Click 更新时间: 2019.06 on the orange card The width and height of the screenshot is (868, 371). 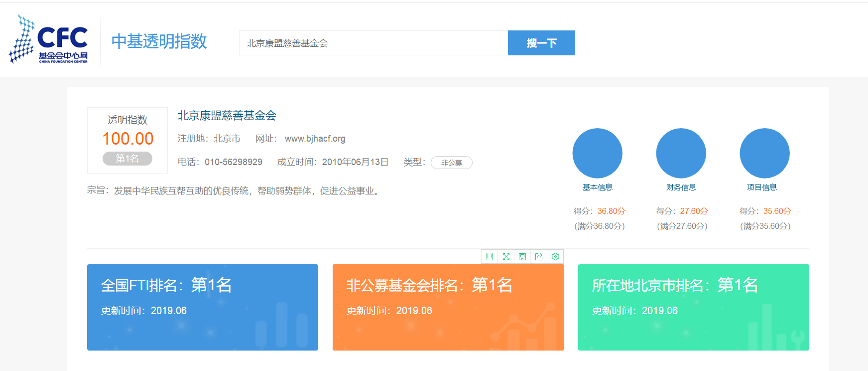[389, 311]
